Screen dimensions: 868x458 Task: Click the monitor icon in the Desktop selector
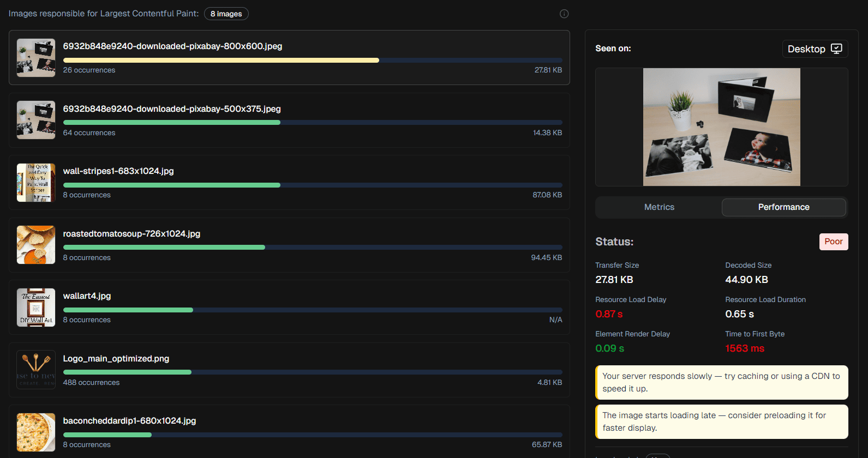836,49
